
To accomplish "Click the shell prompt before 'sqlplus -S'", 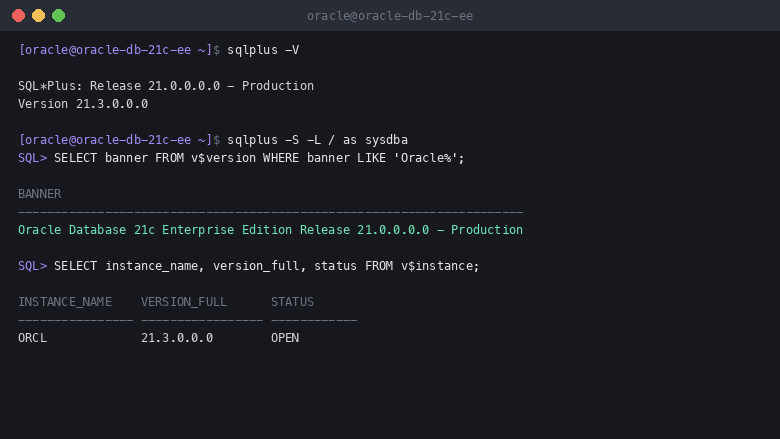I will (x=119, y=140).
